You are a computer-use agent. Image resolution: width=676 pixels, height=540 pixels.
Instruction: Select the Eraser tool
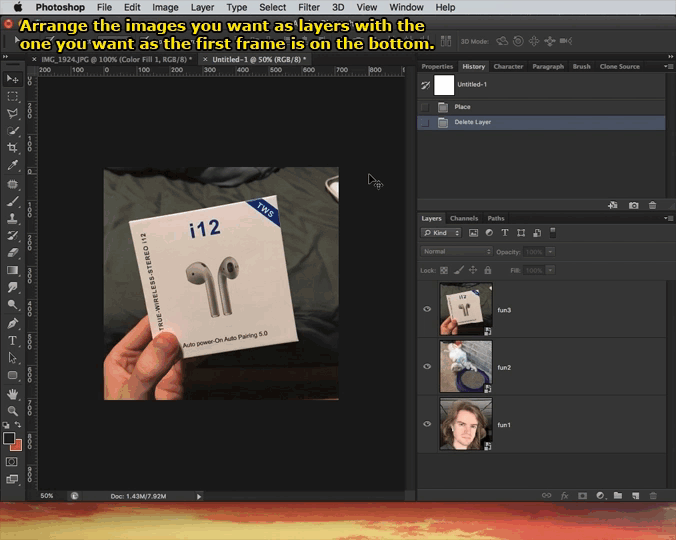[12, 253]
